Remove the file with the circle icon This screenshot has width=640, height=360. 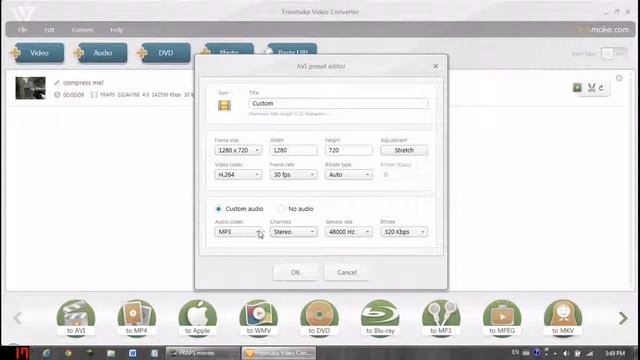tap(619, 78)
